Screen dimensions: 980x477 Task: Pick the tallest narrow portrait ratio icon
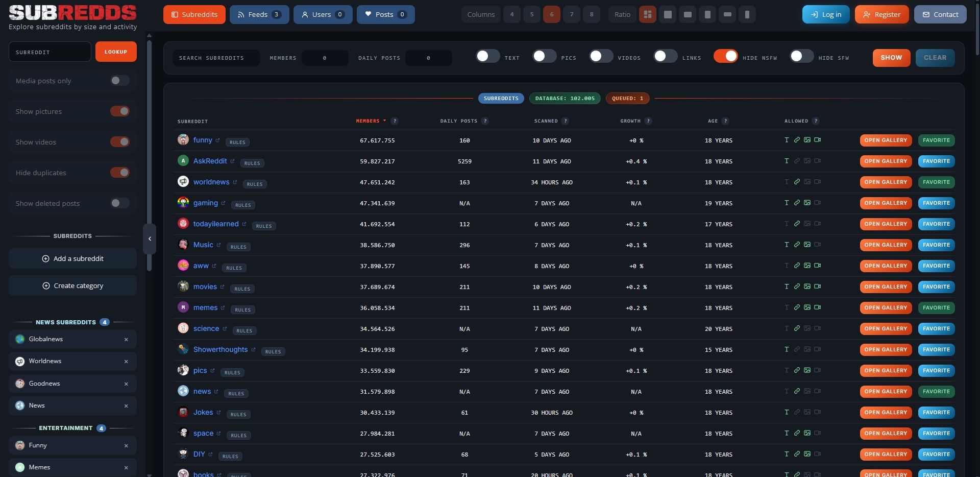coord(747,14)
